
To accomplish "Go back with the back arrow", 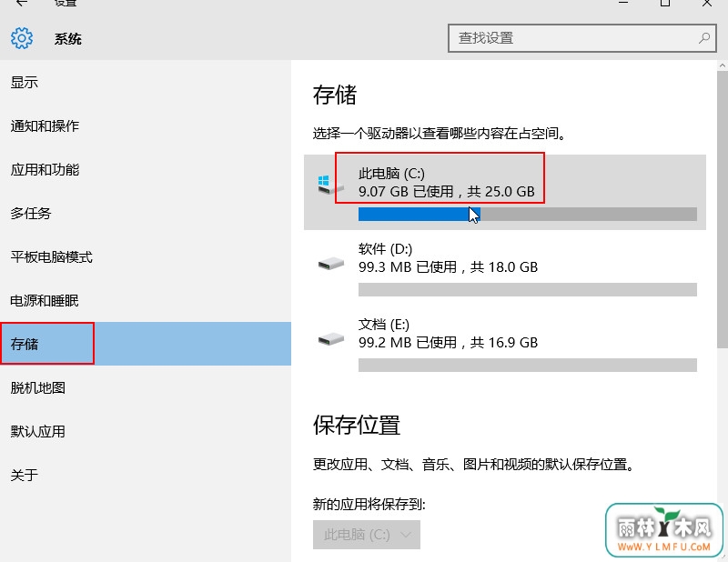I will tap(21, 3).
